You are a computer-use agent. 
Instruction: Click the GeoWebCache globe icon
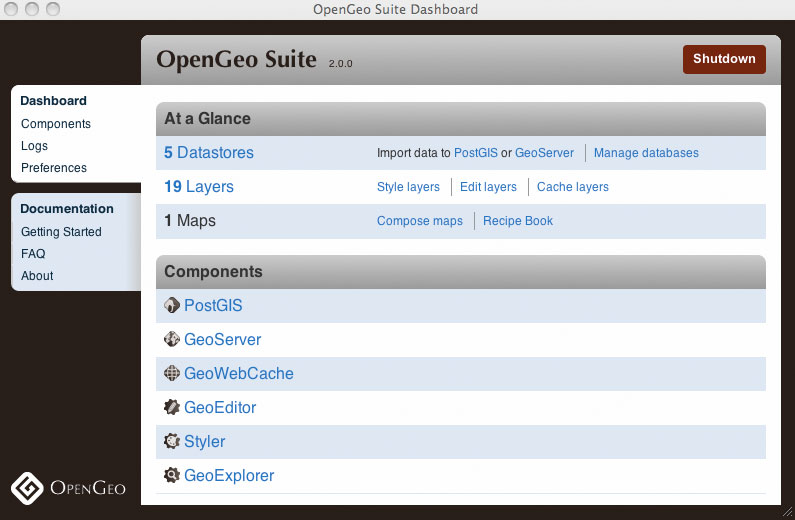(x=172, y=374)
